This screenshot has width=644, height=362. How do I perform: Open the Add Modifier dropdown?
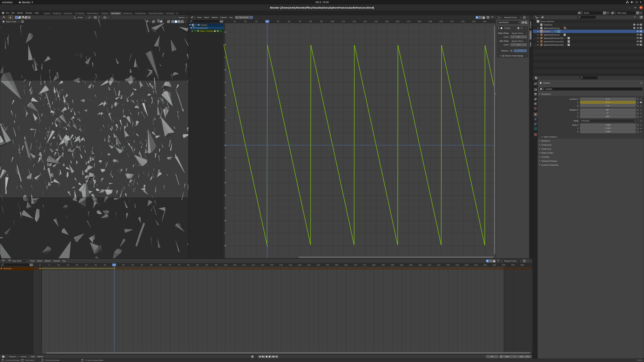click(509, 22)
